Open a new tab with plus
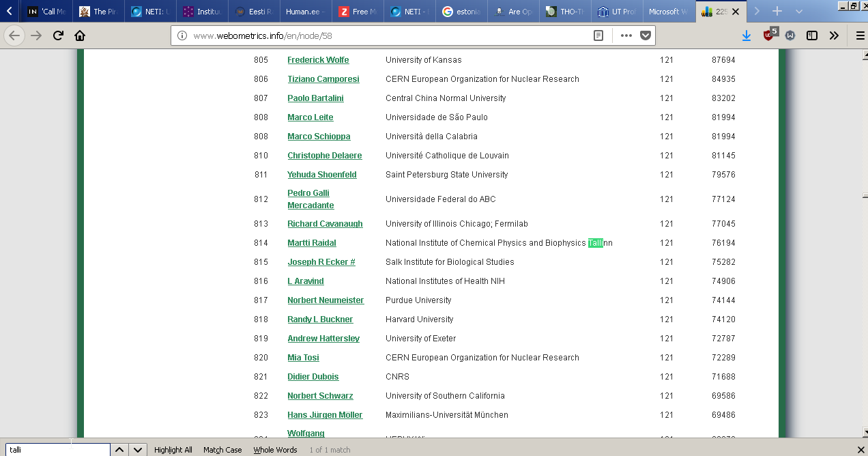 click(x=777, y=12)
